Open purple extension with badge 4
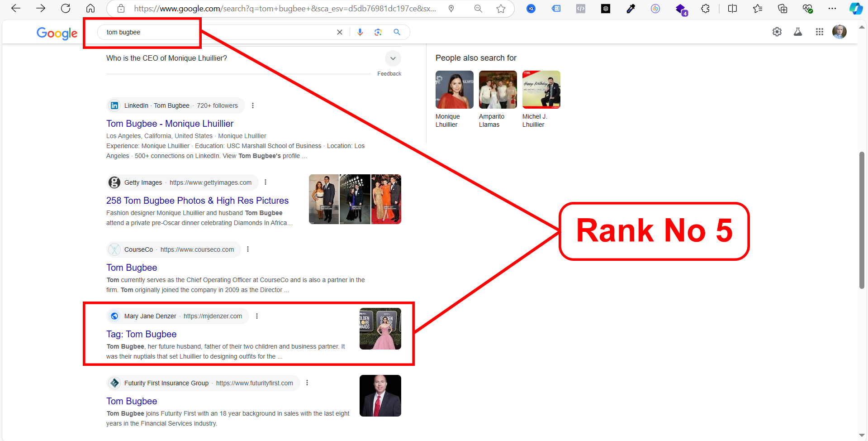This screenshot has height=441, width=868. pos(681,9)
